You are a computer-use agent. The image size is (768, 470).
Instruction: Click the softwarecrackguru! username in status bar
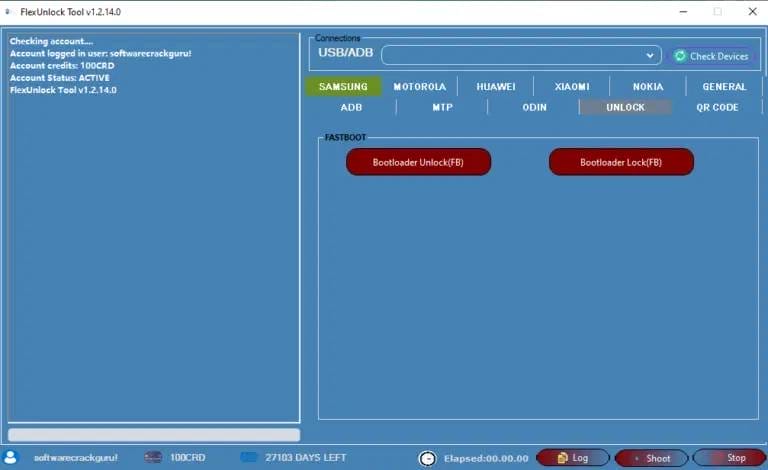(x=75, y=457)
